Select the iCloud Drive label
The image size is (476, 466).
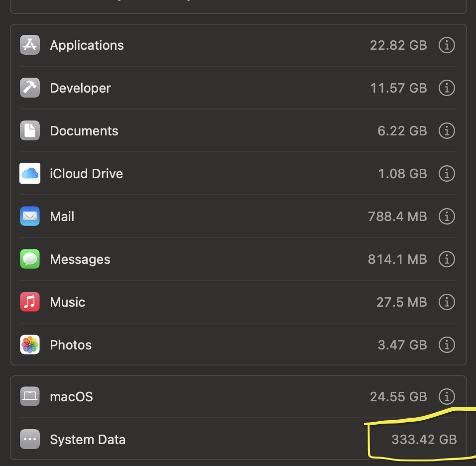pos(87,174)
